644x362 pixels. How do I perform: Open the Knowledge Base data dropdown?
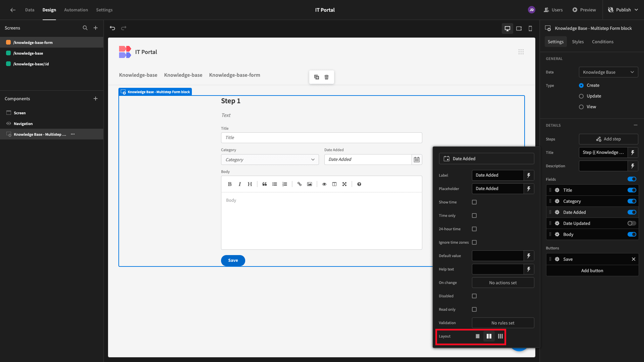(608, 72)
